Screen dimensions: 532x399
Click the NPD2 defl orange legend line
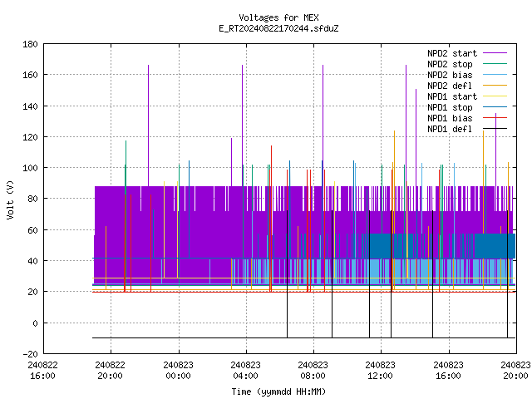pyautogui.click(x=495, y=86)
